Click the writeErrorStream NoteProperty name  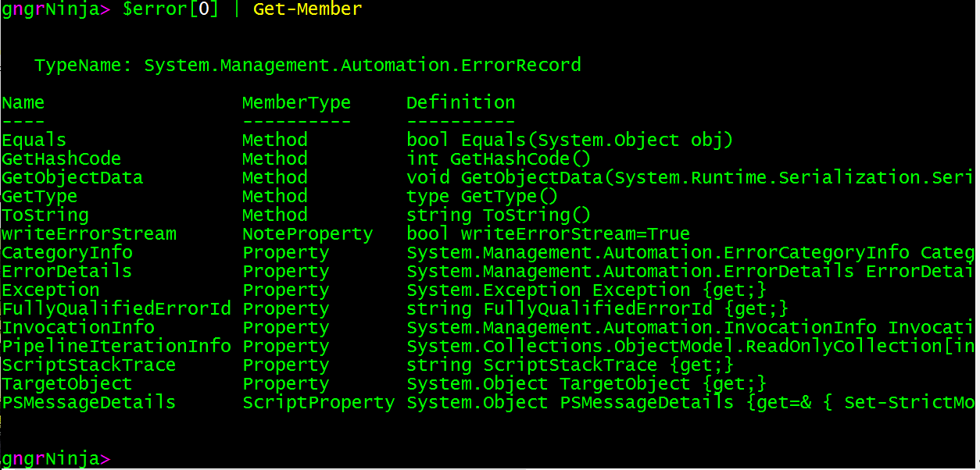88,233
